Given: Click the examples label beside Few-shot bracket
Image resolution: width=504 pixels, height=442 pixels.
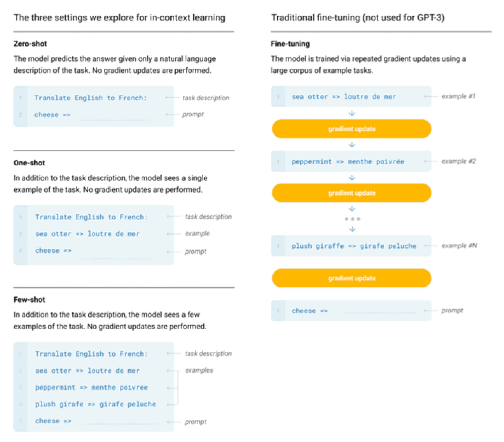Looking at the screenshot, I should coord(199,370).
